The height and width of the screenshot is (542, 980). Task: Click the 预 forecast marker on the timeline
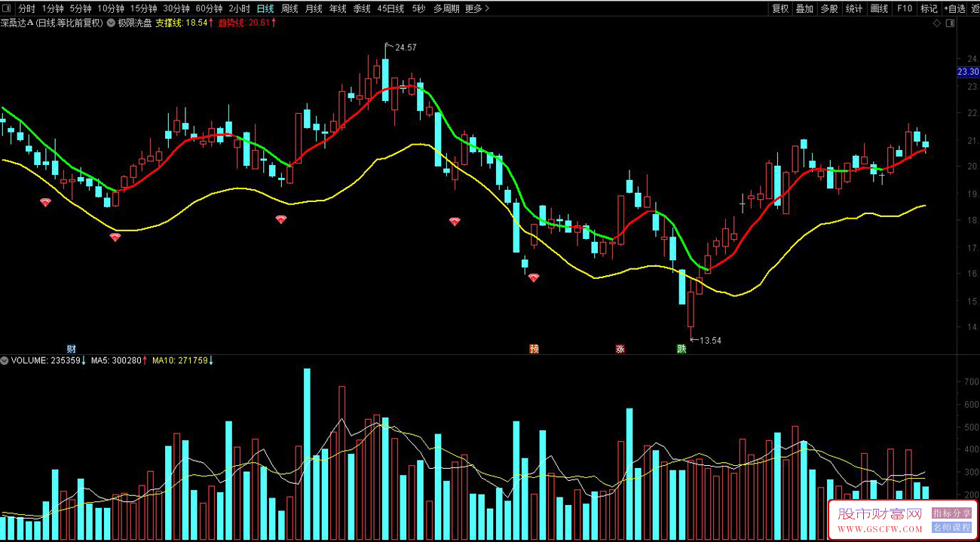click(x=534, y=349)
